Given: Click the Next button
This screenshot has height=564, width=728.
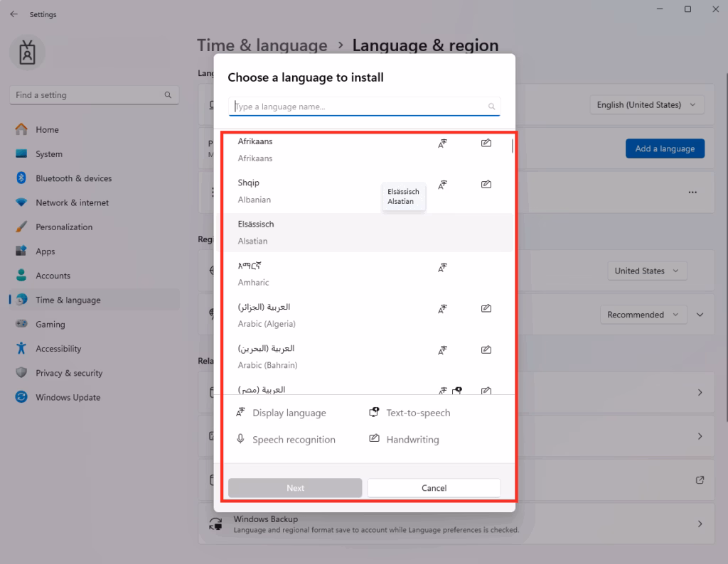Looking at the screenshot, I should pos(295,488).
